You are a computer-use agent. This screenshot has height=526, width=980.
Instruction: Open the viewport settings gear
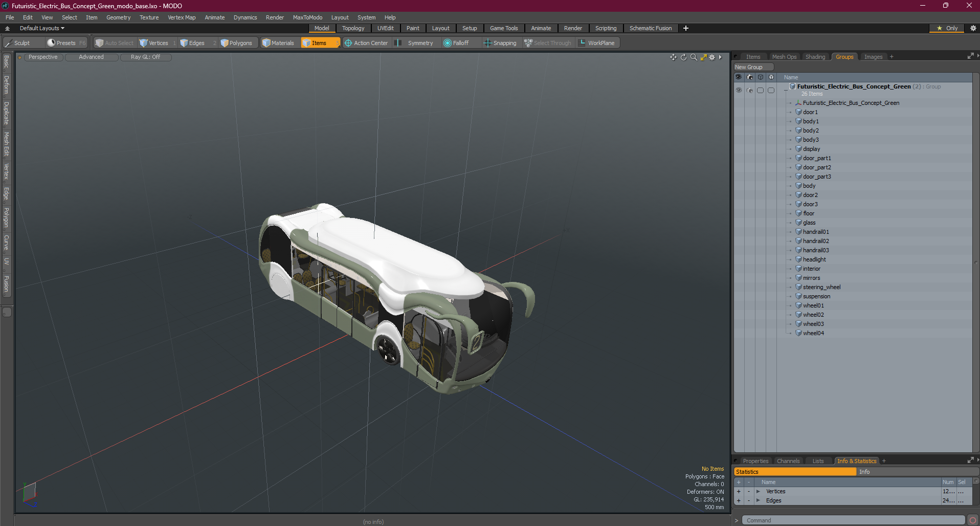tap(712, 57)
